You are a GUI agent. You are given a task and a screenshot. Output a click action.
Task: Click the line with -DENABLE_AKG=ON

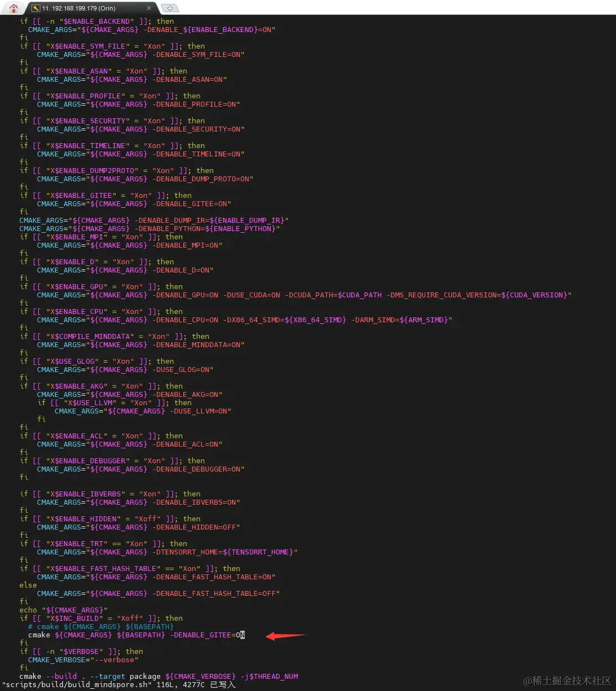point(129,395)
